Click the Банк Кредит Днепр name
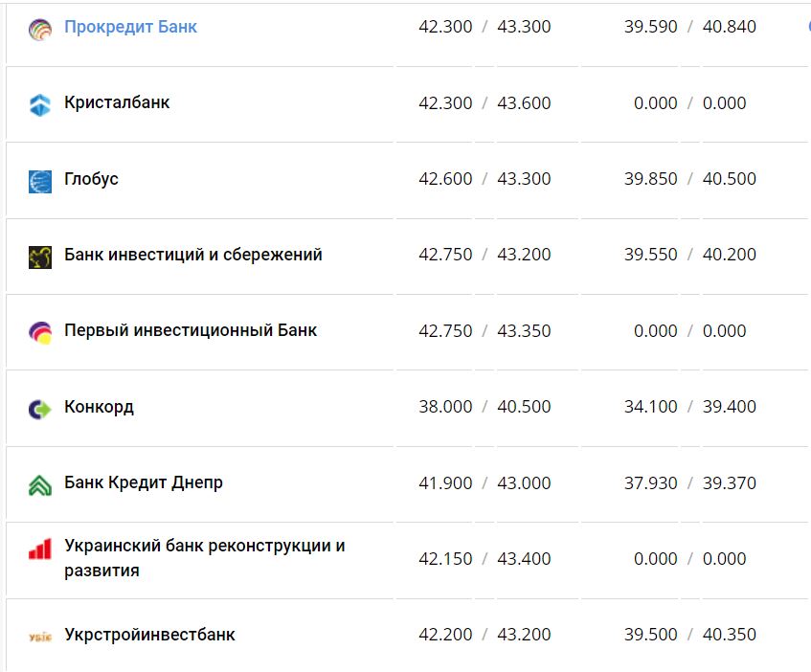Viewport: 811px width, 672px height. click(x=142, y=483)
